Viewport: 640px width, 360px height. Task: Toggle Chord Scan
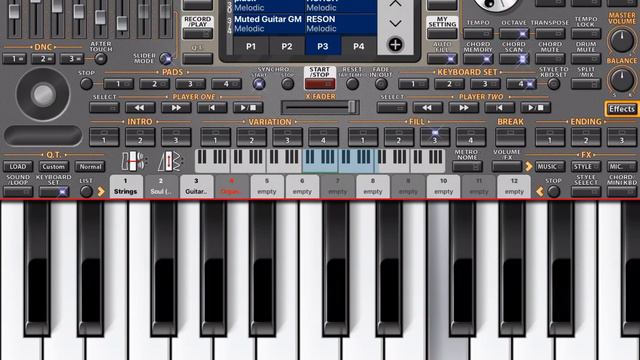pyautogui.click(x=514, y=59)
